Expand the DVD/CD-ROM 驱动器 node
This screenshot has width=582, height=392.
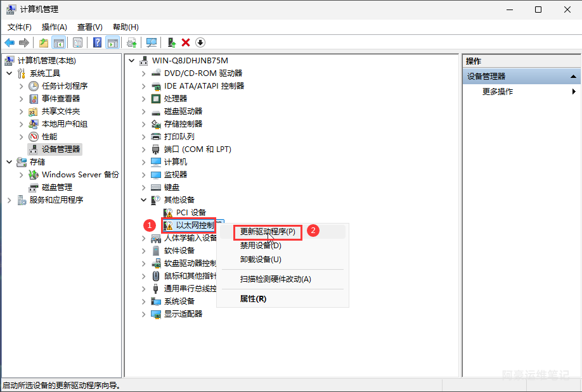(144, 73)
